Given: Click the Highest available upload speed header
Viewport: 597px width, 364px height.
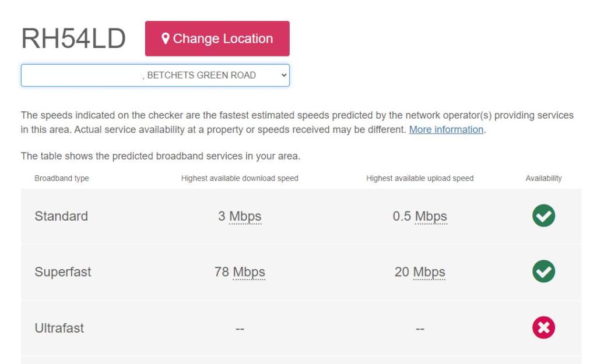Looking at the screenshot, I should [420, 178].
